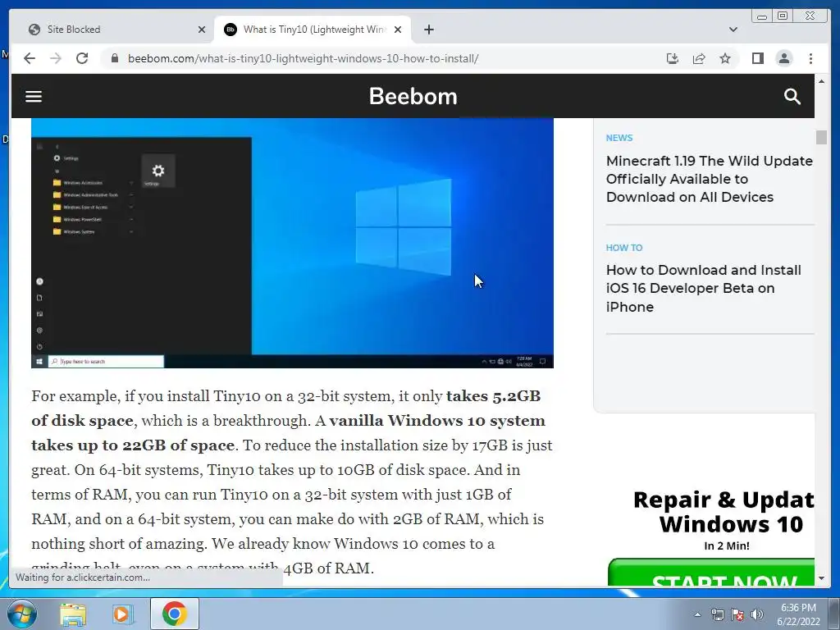Image resolution: width=840 pixels, height=630 pixels.
Task: Close the Site Blocked tab
Action: coord(202,30)
